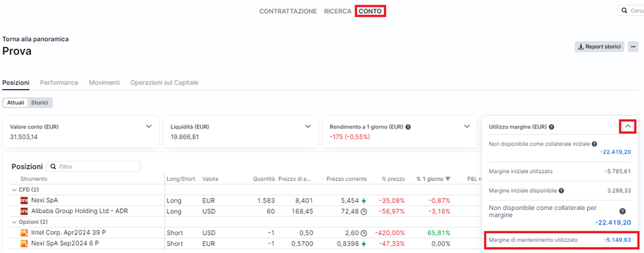Expand the Liquidità card chevron

(308, 126)
